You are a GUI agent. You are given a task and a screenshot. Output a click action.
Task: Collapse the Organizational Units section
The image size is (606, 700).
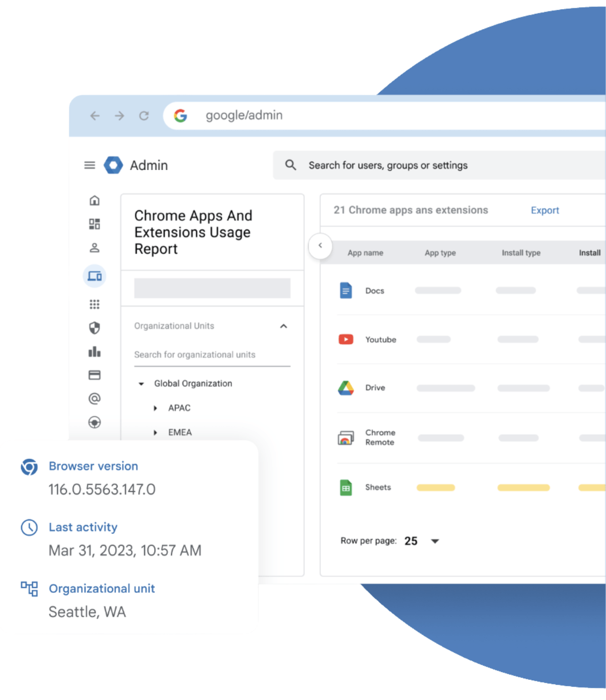283,326
